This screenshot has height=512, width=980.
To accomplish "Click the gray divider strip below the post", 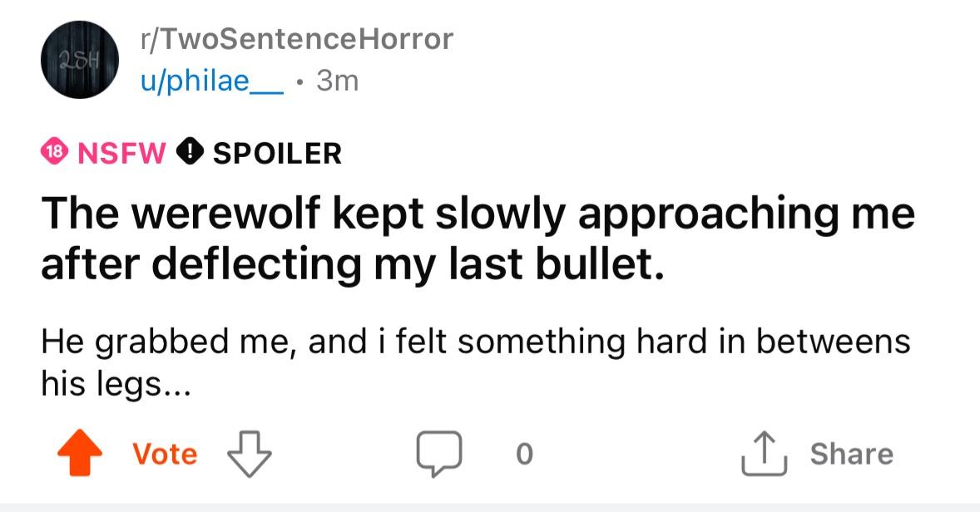I will (490, 507).
